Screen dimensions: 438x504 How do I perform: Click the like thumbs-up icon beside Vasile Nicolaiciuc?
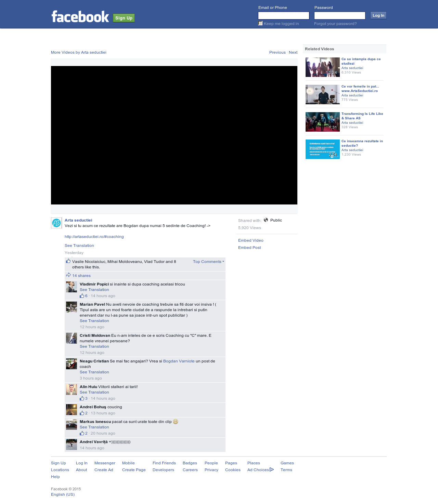pyautogui.click(x=68, y=261)
